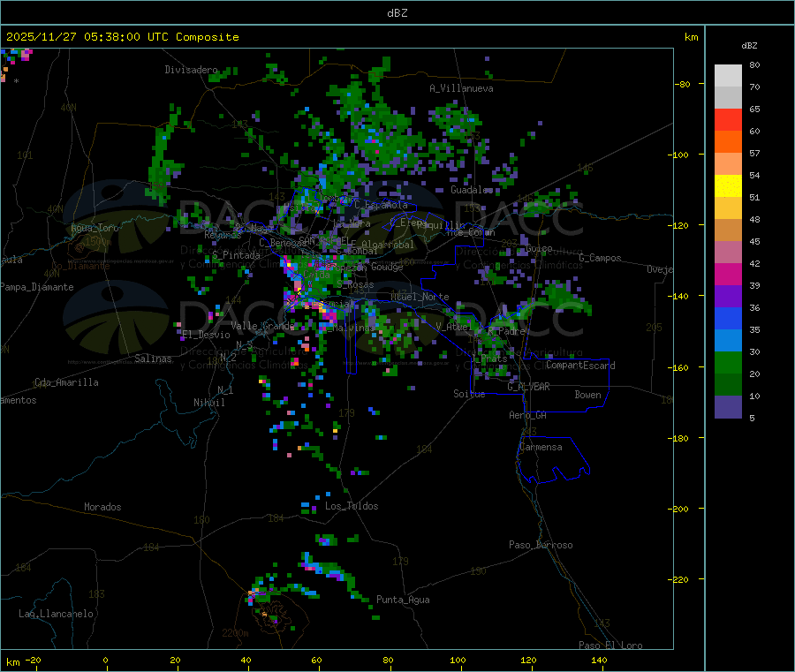Image resolution: width=795 pixels, height=672 pixels.
Task: Click the S_Pintada location label
Action: [236, 255]
